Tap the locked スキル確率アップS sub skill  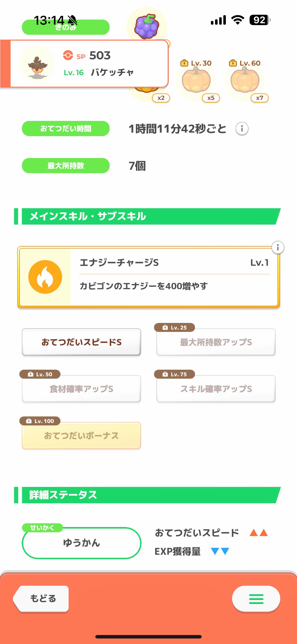point(216,389)
